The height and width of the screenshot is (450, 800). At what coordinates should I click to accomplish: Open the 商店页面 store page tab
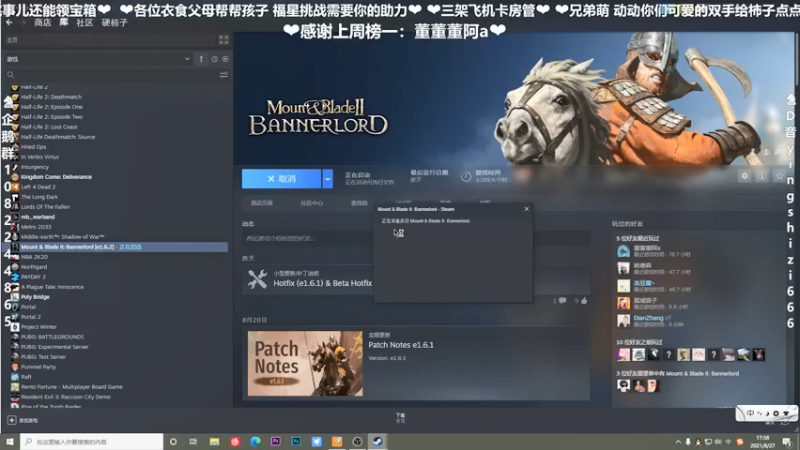coord(262,203)
